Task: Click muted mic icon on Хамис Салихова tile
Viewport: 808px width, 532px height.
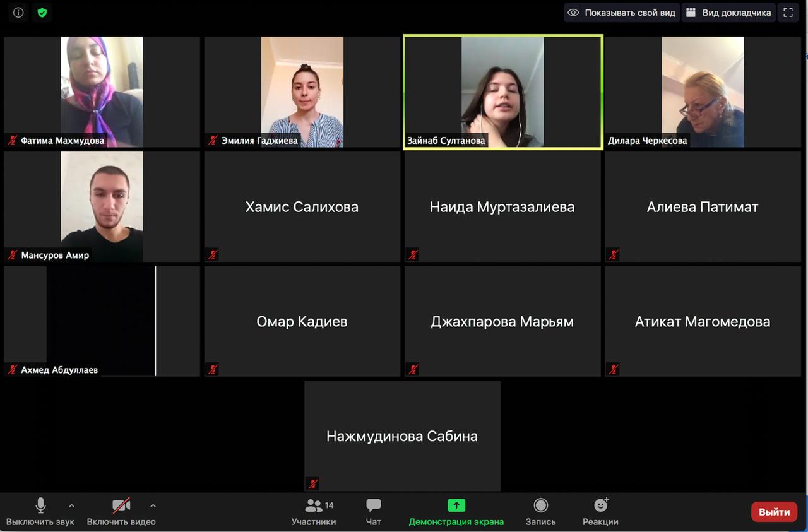Action: click(x=213, y=255)
